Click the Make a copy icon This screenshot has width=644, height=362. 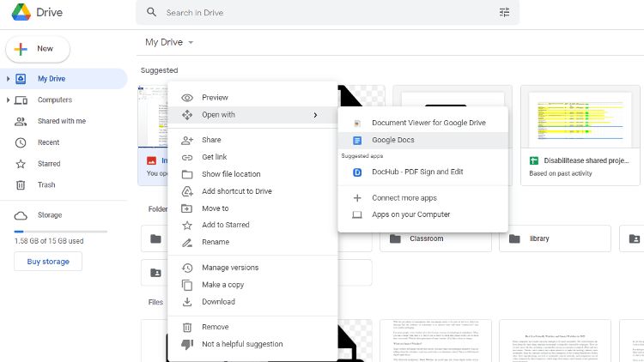[x=187, y=285]
